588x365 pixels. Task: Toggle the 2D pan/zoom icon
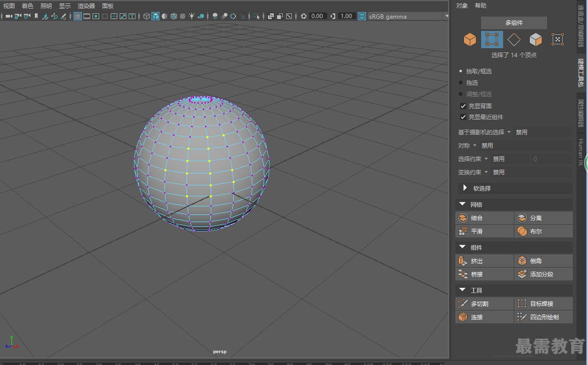(54, 16)
